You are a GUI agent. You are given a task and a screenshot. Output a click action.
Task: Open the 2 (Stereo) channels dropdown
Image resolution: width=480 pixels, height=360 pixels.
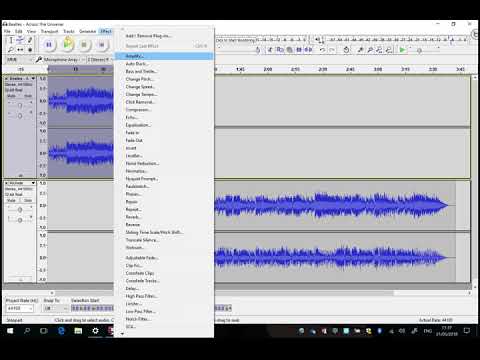99,59
